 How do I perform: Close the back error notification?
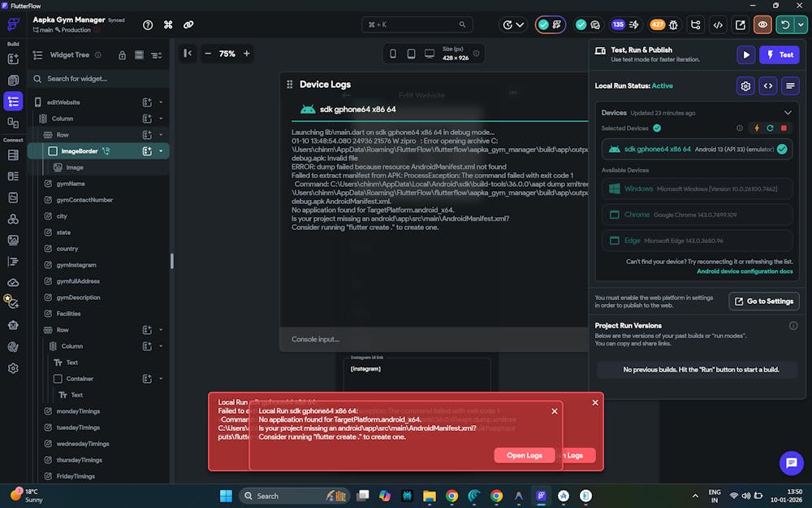pyautogui.click(x=595, y=402)
